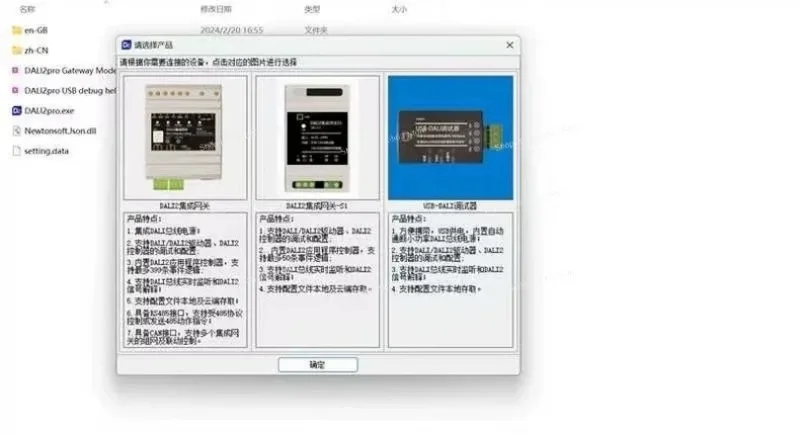Image resolution: width=800 pixels, height=435 pixels.
Task: Click the Newtonsoft.Json.dll file name
Action: pos(60,131)
